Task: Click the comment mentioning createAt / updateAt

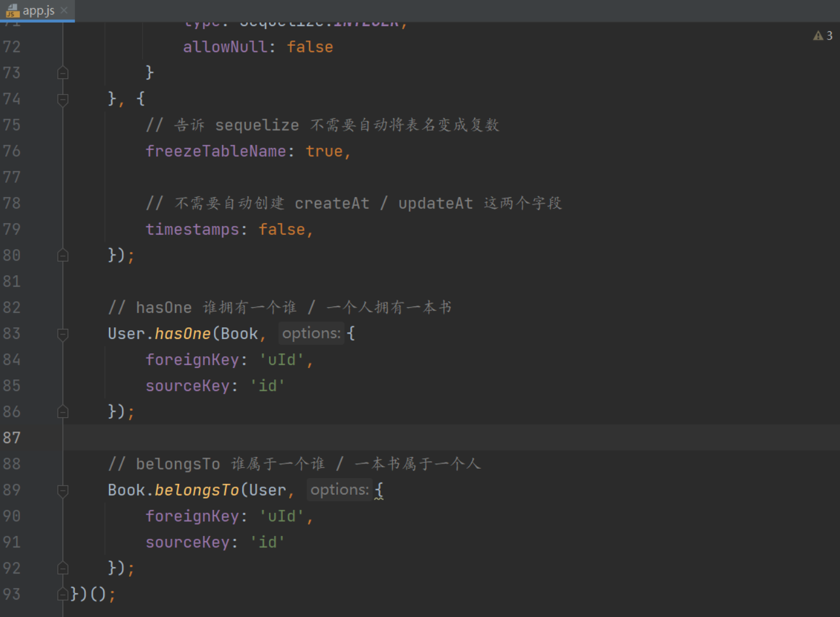Action: (x=354, y=203)
